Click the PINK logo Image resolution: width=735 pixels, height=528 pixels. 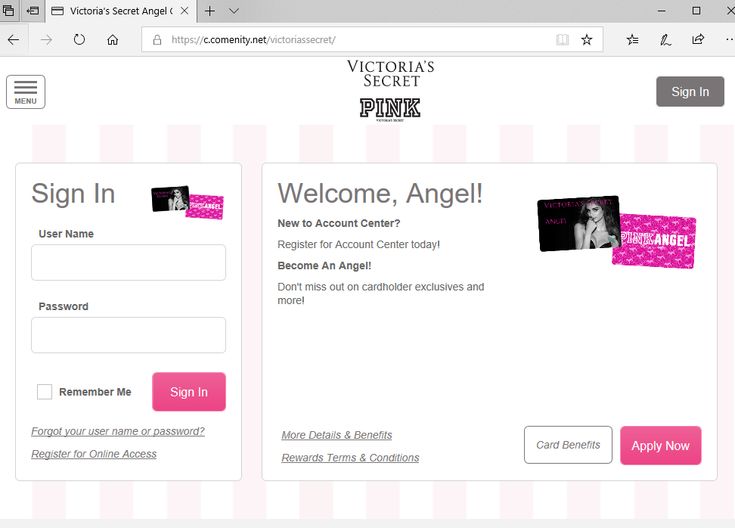pyautogui.click(x=390, y=108)
